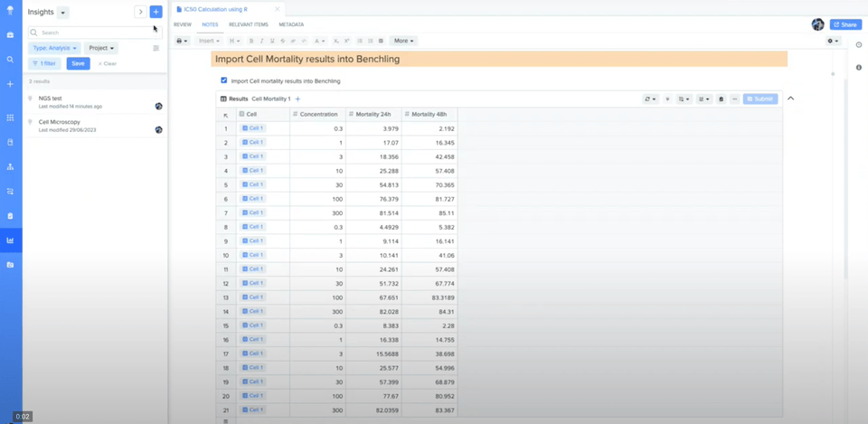Screen dimensions: 868x424
Task: Open the Type: Analysis dropdown
Action: (x=54, y=48)
